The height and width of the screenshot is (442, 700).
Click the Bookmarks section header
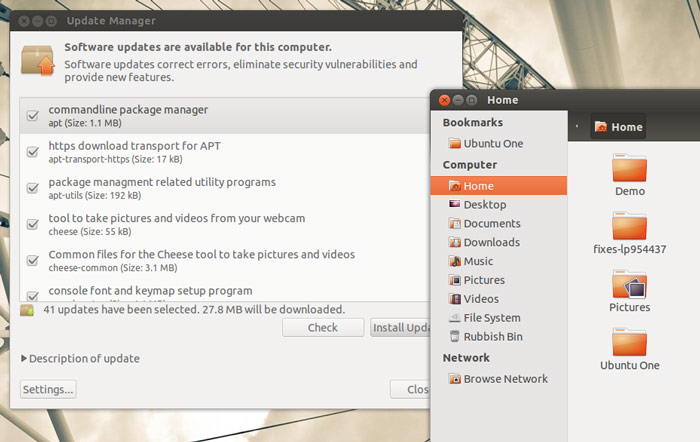click(473, 122)
